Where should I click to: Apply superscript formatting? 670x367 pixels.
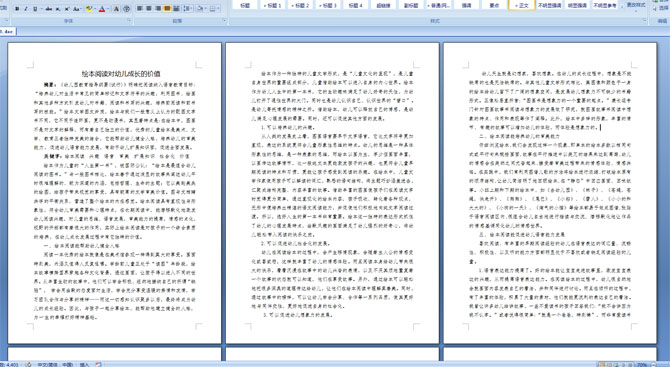pyautogui.click(x=67, y=9)
